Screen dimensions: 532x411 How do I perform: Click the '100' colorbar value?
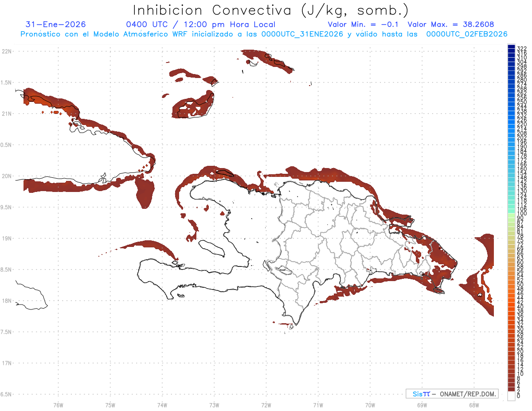tap(521, 214)
